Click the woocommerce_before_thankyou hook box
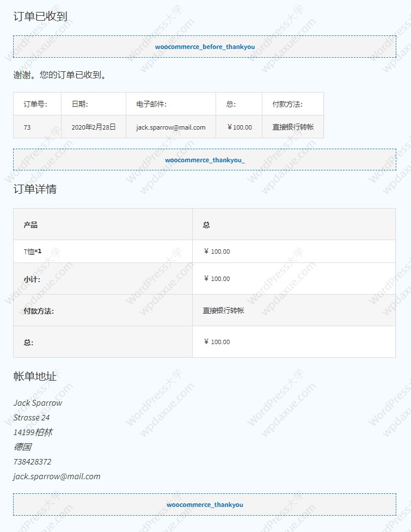This screenshot has height=532, width=411. click(205, 47)
